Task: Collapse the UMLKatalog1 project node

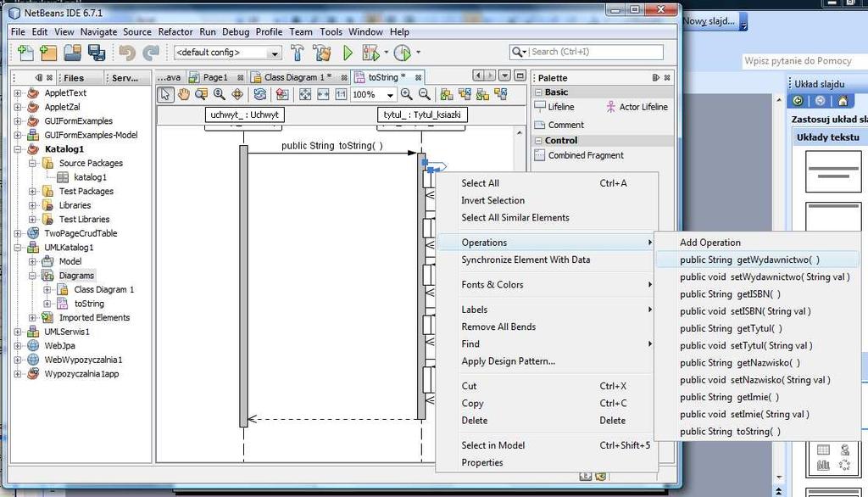Action: click(x=18, y=247)
